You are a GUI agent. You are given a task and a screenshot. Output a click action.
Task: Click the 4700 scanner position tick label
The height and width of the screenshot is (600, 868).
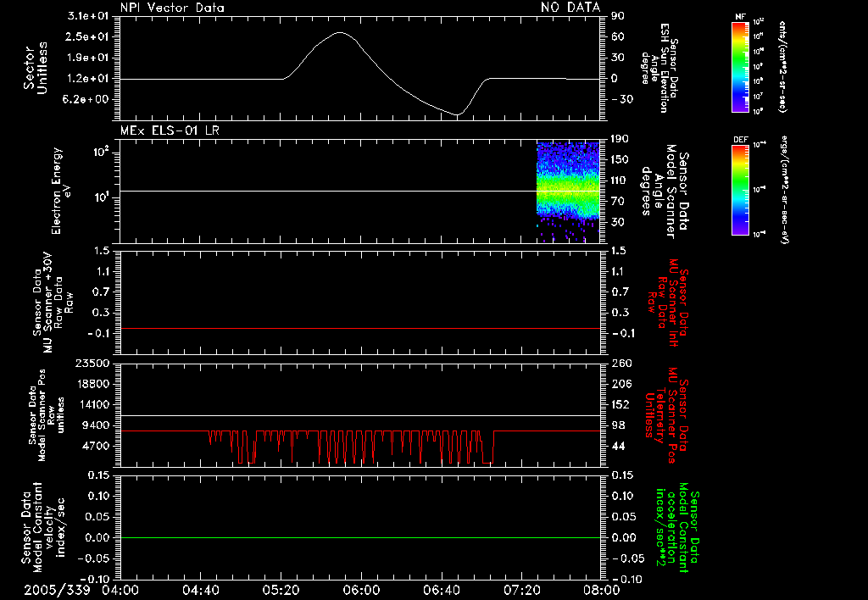[96, 446]
